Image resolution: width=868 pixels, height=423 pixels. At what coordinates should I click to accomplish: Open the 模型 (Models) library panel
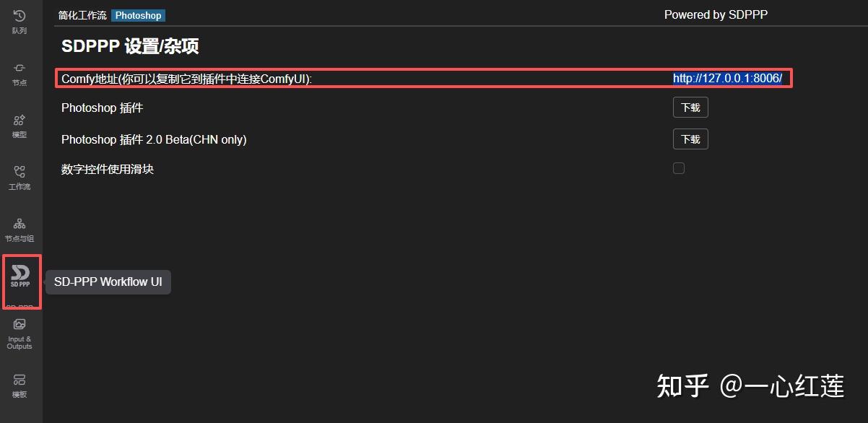(x=19, y=125)
